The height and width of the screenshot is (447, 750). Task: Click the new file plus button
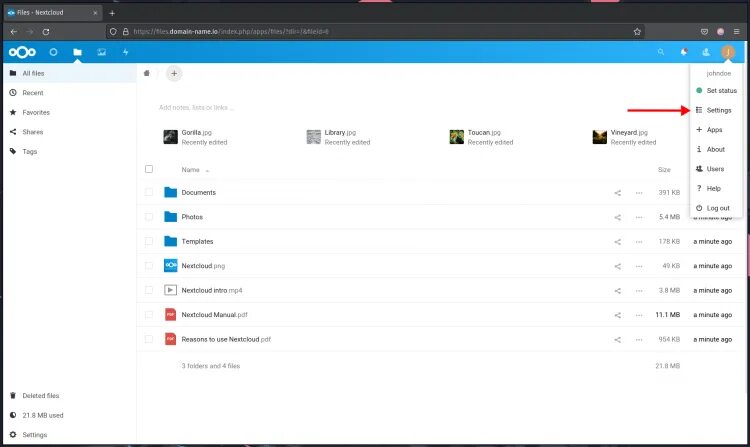point(174,73)
